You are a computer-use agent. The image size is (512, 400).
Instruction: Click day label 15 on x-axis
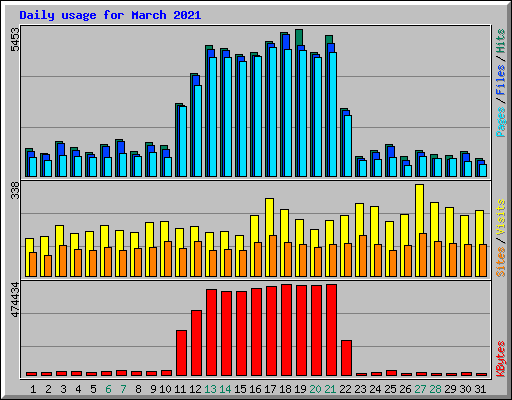coord(240,389)
